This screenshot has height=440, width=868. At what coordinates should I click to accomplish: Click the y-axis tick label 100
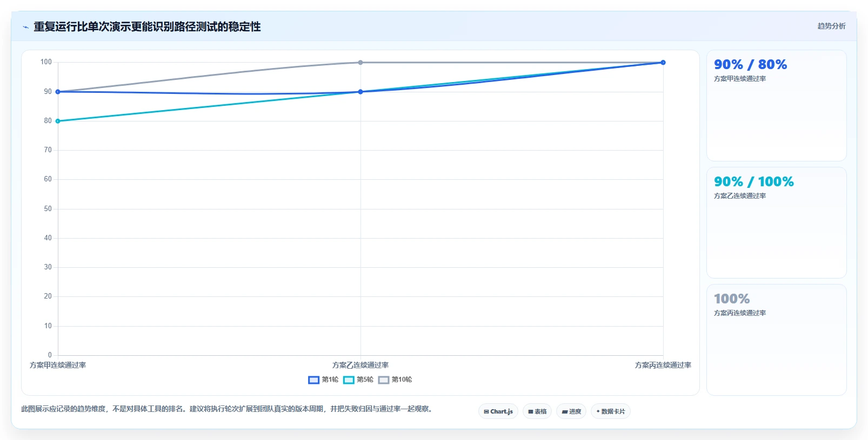tap(46, 62)
